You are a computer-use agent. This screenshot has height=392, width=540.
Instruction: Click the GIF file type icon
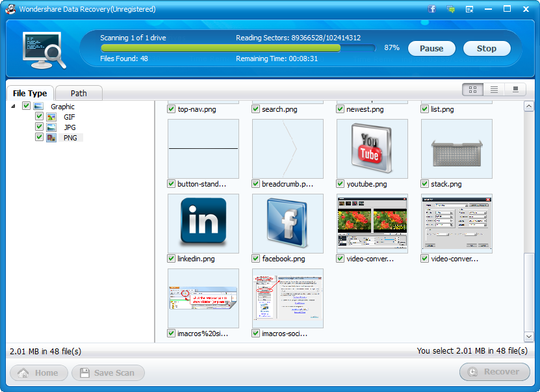pos(51,117)
